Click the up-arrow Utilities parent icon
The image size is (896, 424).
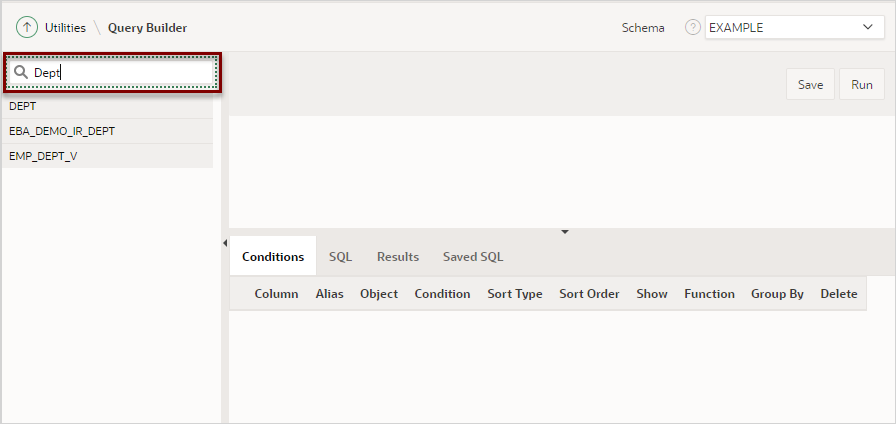tap(27, 27)
